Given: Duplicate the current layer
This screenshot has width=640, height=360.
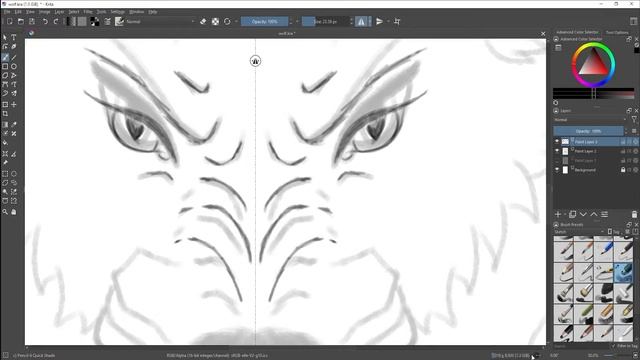Looking at the screenshot, I should point(572,214).
